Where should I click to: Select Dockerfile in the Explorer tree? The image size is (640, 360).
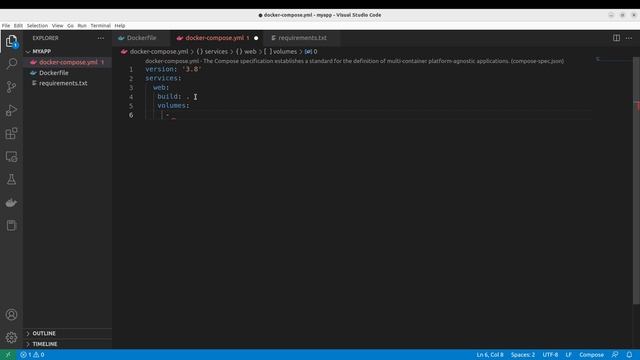[x=67, y=73]
